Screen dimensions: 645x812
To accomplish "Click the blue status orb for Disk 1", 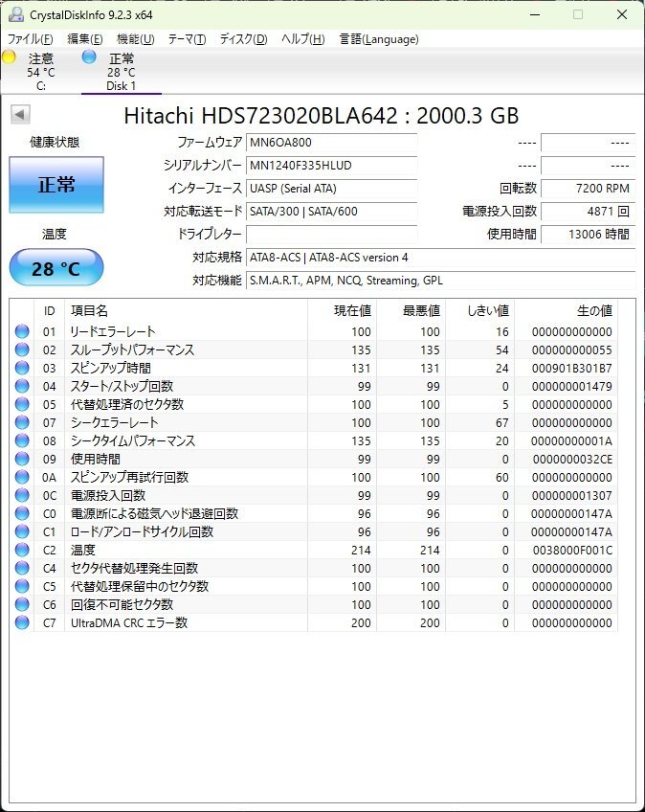I will (x=89, y=56).
